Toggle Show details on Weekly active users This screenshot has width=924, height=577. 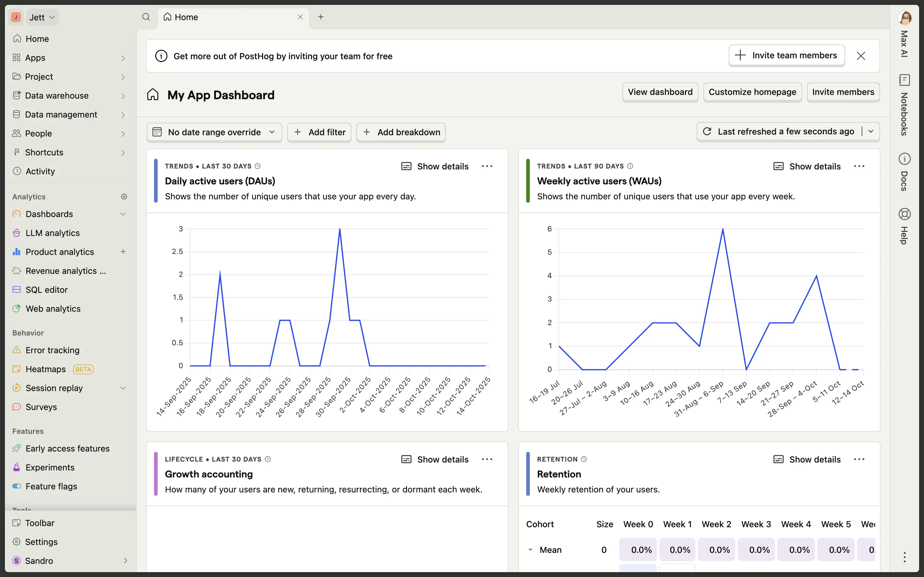(807, 166)
